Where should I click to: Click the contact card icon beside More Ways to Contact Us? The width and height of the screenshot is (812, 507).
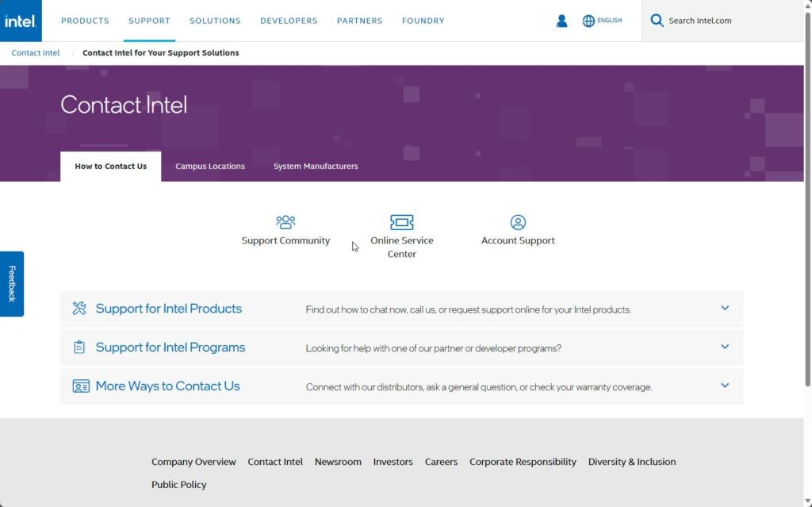81,386
